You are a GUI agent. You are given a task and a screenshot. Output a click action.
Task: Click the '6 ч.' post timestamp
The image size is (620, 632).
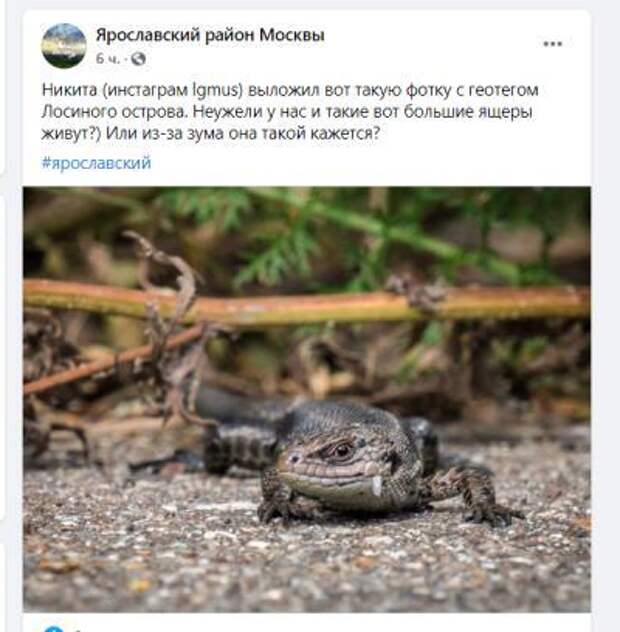108,59
